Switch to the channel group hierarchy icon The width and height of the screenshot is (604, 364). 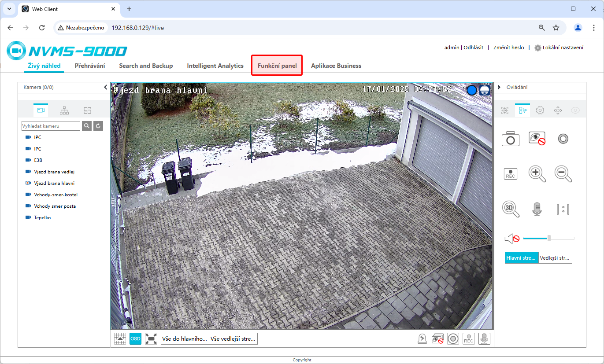pos(64,110)
